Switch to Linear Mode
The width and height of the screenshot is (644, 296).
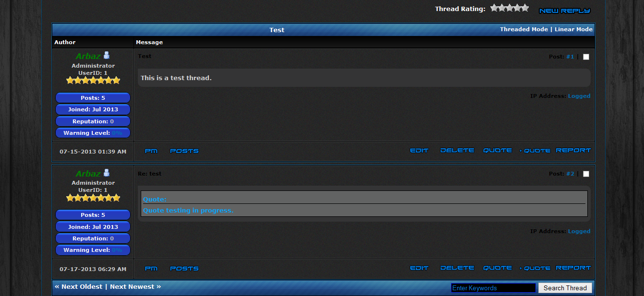pos(574,29)
